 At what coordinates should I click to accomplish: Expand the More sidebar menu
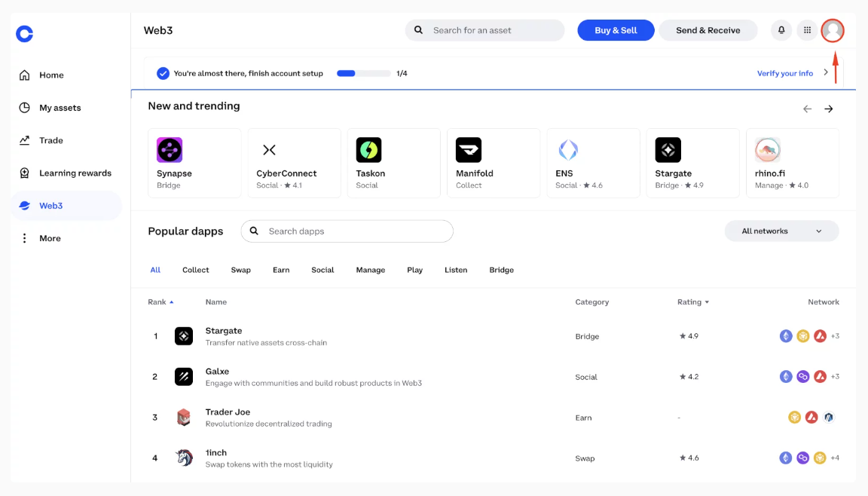[x=66, y=238]
